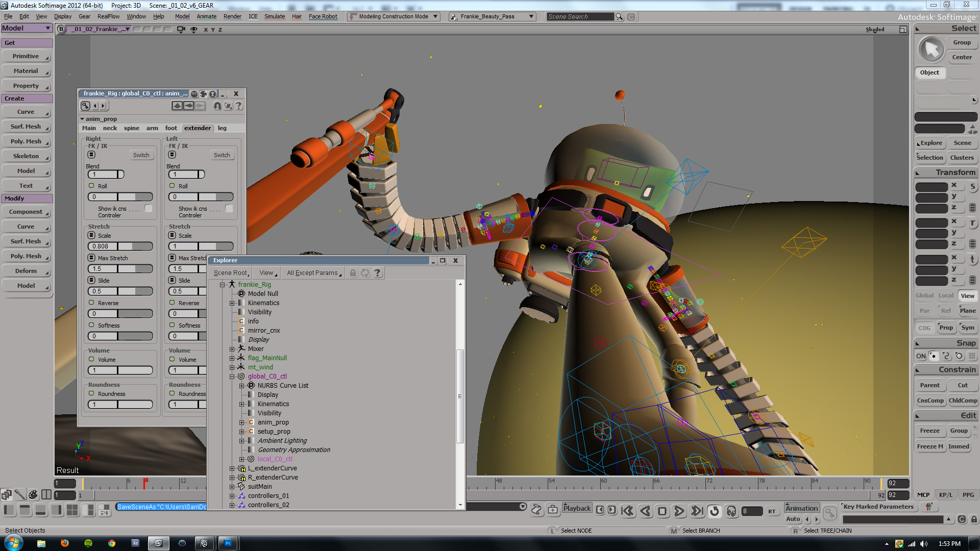
Task: Click the Freeze M button
Action: pos(930,446)
